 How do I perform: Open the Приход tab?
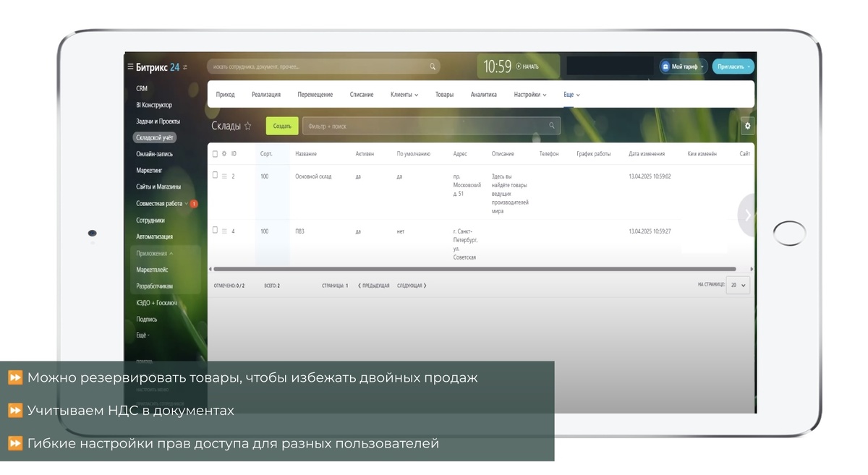[225, 95]
